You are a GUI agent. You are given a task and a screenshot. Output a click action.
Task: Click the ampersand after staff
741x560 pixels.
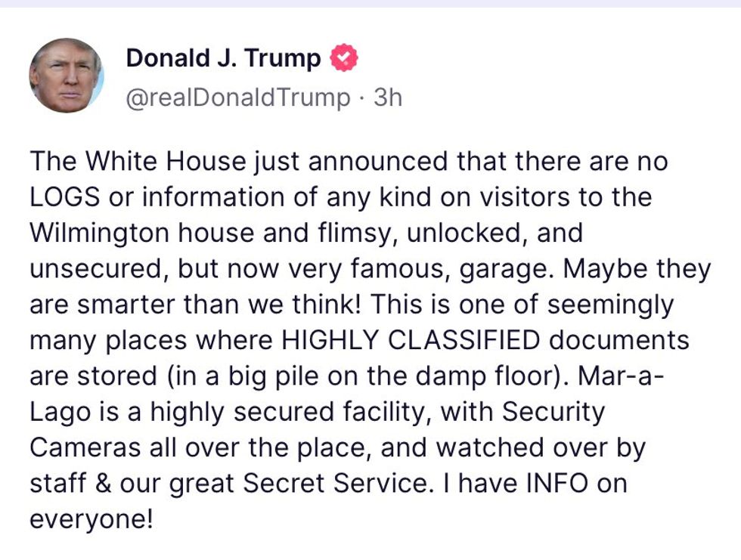click(x=103, y=483)
